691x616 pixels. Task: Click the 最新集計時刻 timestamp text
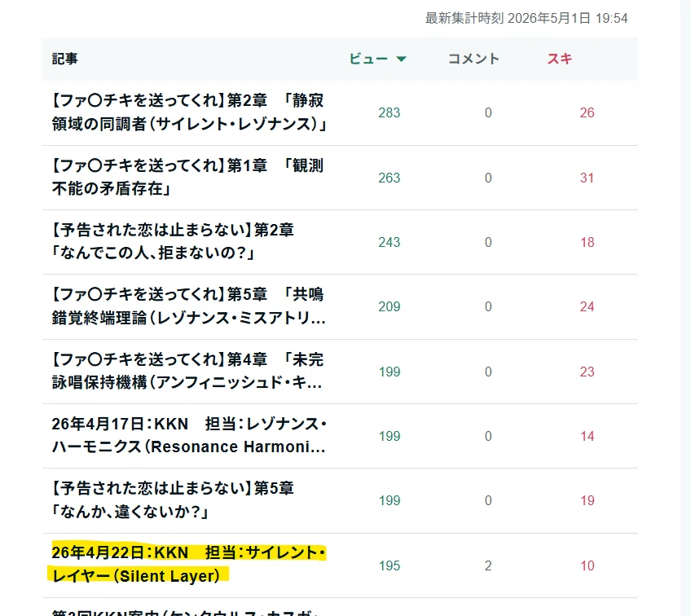click(x=526, y=18)
